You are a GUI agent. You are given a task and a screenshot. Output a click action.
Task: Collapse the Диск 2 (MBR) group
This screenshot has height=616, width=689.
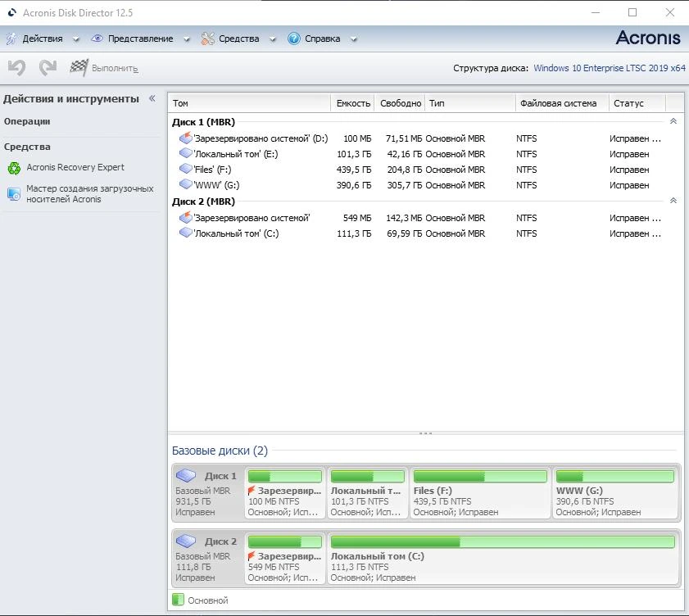pos(673,201)
